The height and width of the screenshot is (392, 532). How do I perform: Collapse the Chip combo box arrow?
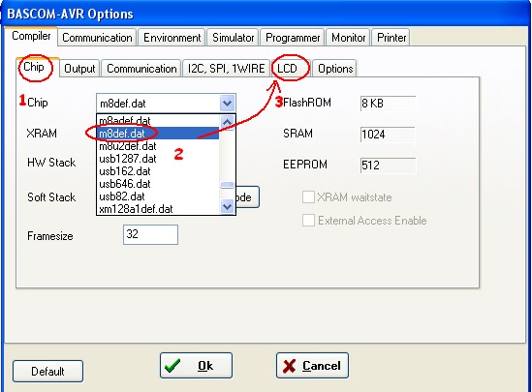(x=228, y=103)
